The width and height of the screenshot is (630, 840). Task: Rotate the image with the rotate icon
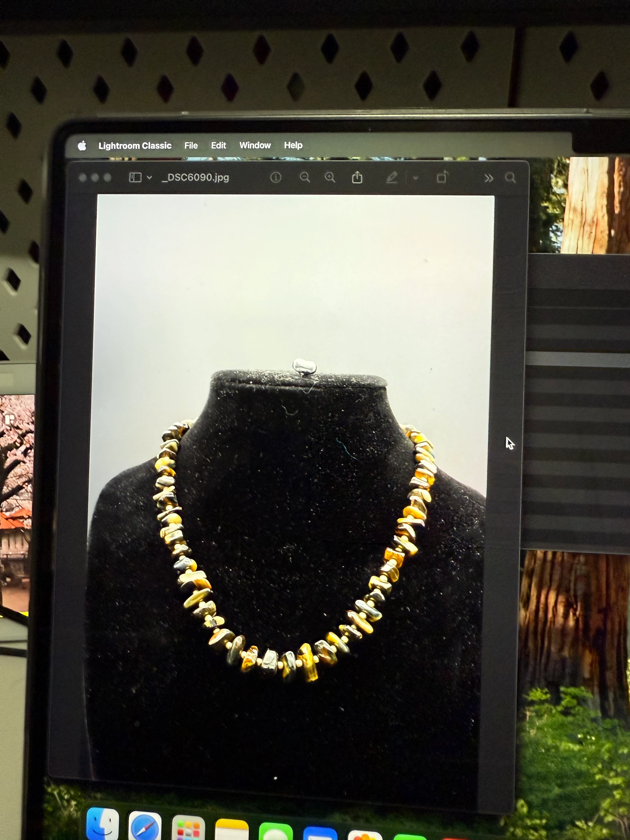tap(442, 177)
